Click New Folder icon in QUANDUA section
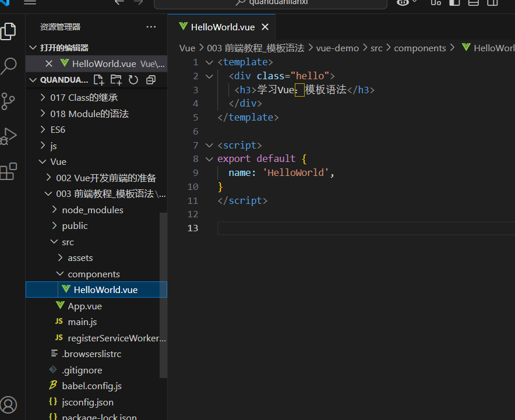The height and width of the screenshot is (420, 515). click(116, 80)
